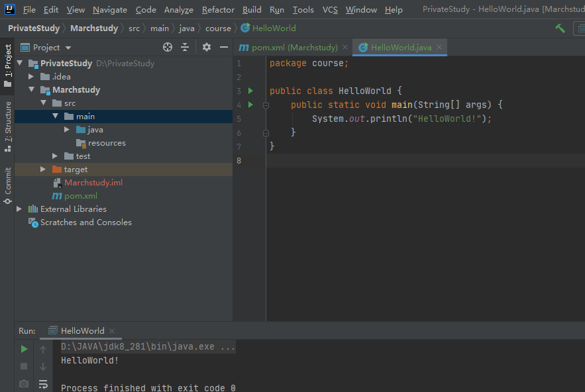Rerun HelloWorld with green play button
Screen dimensions: 585x392
24,349
